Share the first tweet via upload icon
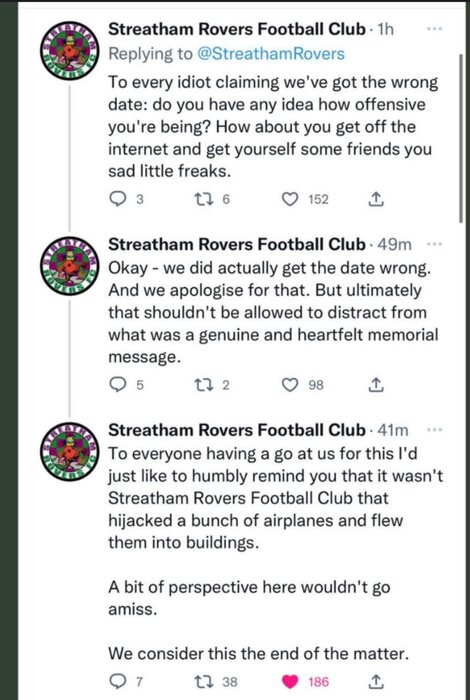Viewport: 470px width, 700px height. click(376, 199)
